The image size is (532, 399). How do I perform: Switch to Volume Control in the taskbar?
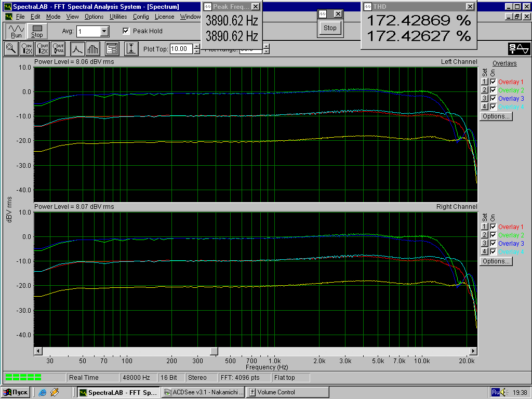[288, 392]
